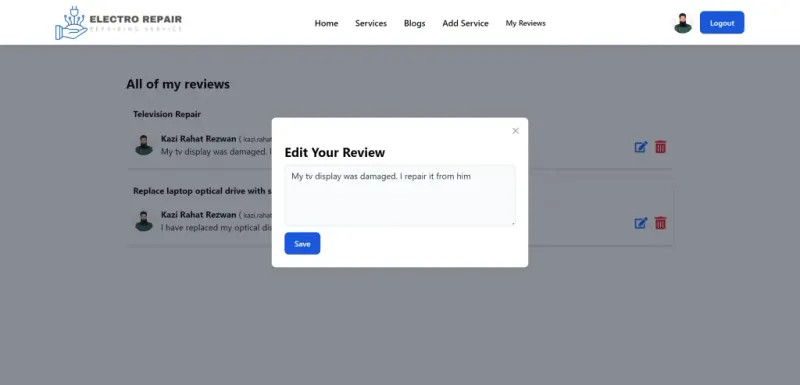This screenshot has height=385, width=800.
Task: Click the 'Replace laptop optical drive' title
Action: tap(202, 191)
